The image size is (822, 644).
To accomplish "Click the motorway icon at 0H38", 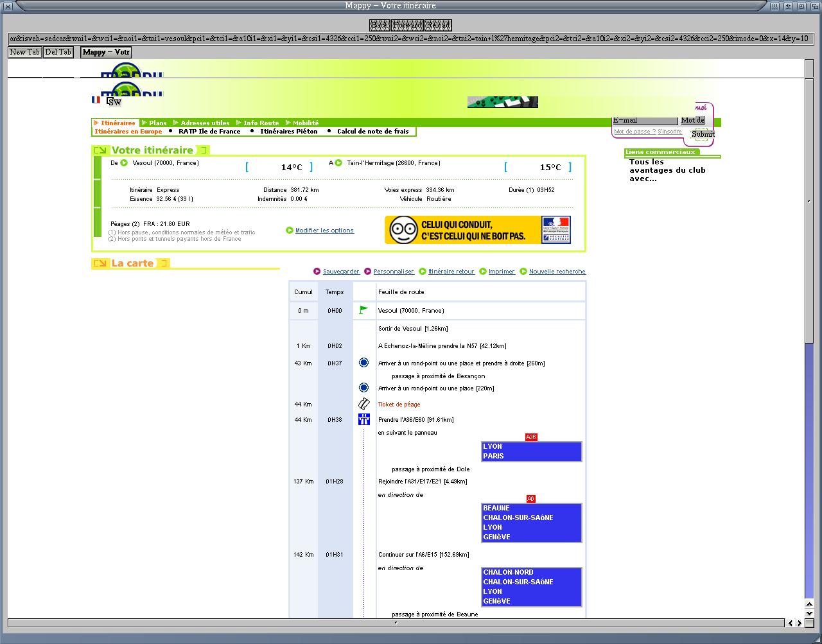I will tap(364, 419).
